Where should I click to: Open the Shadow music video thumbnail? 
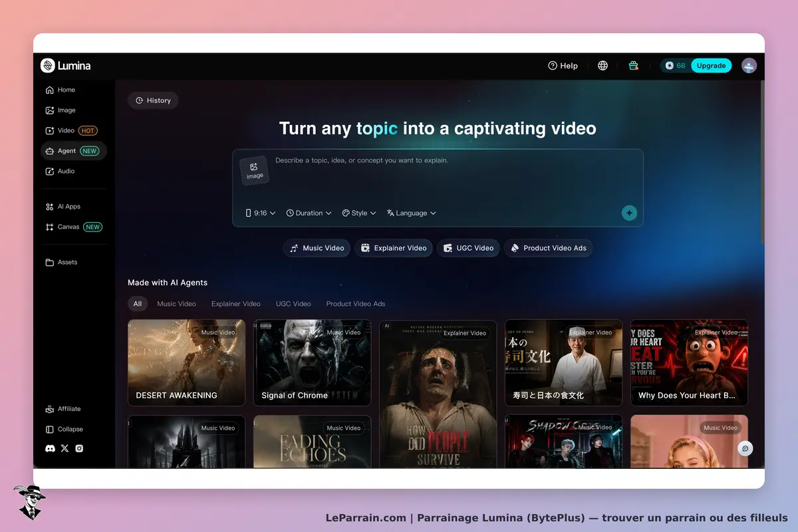point(563,442)
